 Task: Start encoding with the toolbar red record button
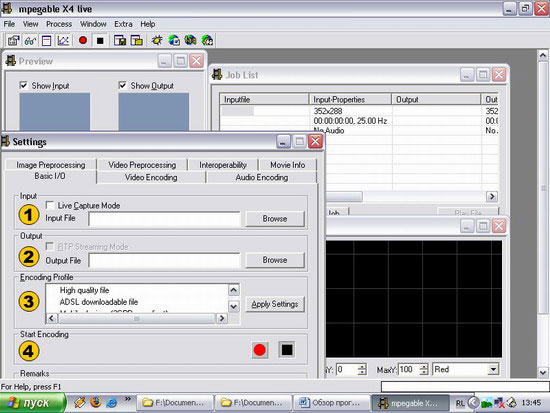(x=83, y=41)
